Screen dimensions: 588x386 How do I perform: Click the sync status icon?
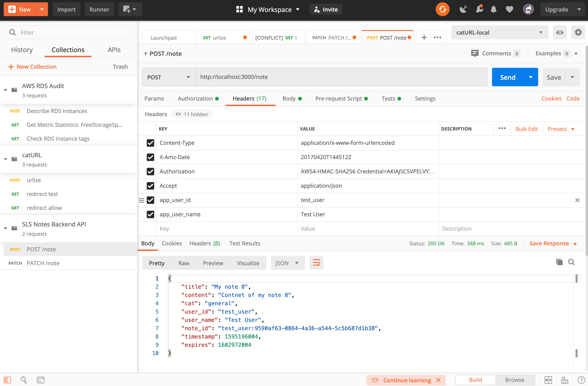click(442, 9)
